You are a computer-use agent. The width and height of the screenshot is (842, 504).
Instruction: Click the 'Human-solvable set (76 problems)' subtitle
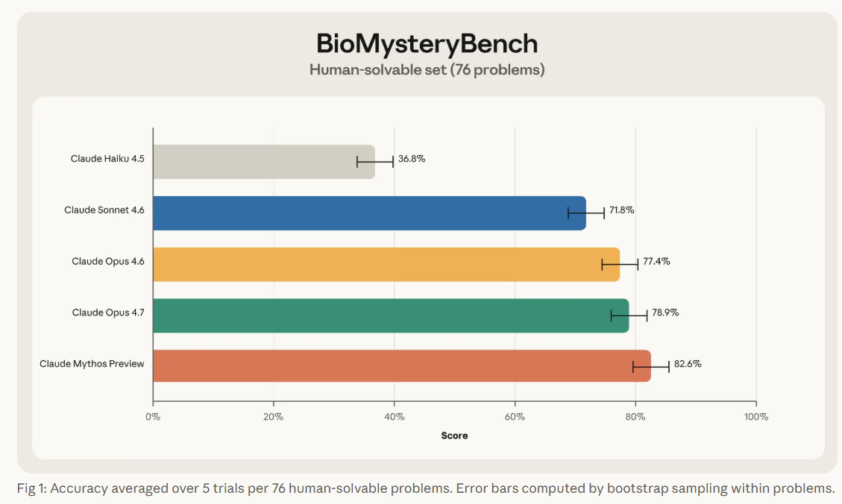click(427, 70)
